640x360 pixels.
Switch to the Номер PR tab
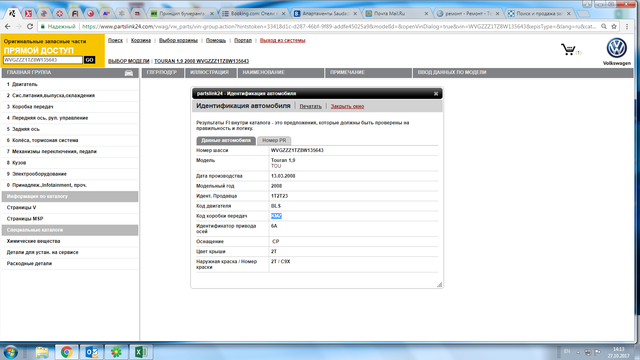[x=274, y=140]
